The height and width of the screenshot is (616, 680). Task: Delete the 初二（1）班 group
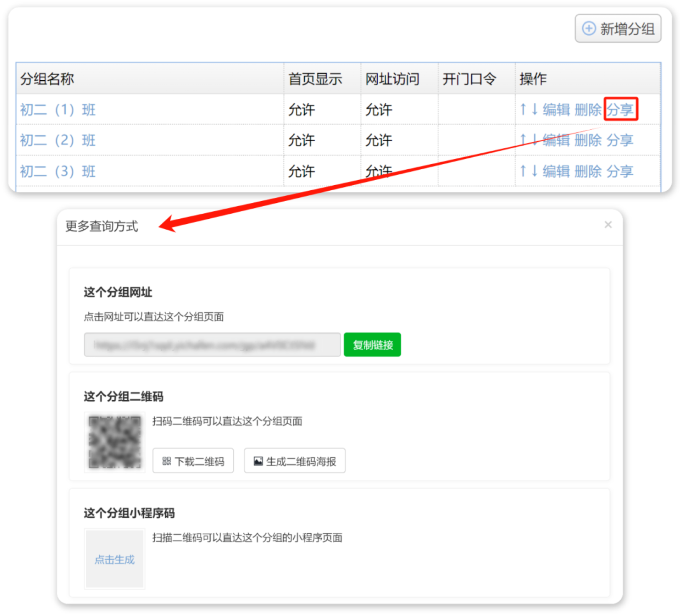coord(588,110)
